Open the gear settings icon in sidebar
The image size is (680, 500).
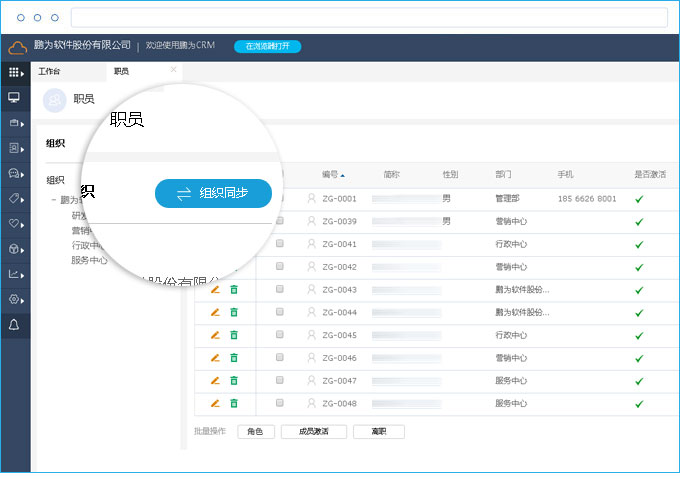point(14,299)
